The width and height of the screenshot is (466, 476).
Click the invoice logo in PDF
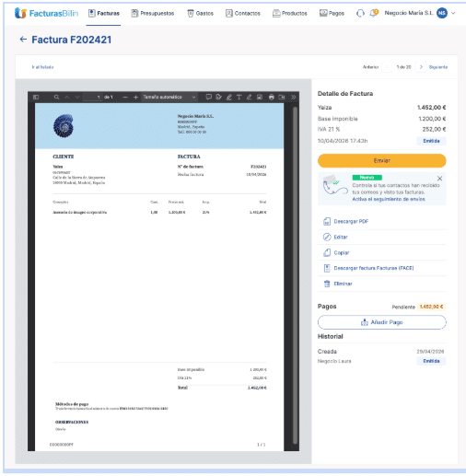click(64, 126)
